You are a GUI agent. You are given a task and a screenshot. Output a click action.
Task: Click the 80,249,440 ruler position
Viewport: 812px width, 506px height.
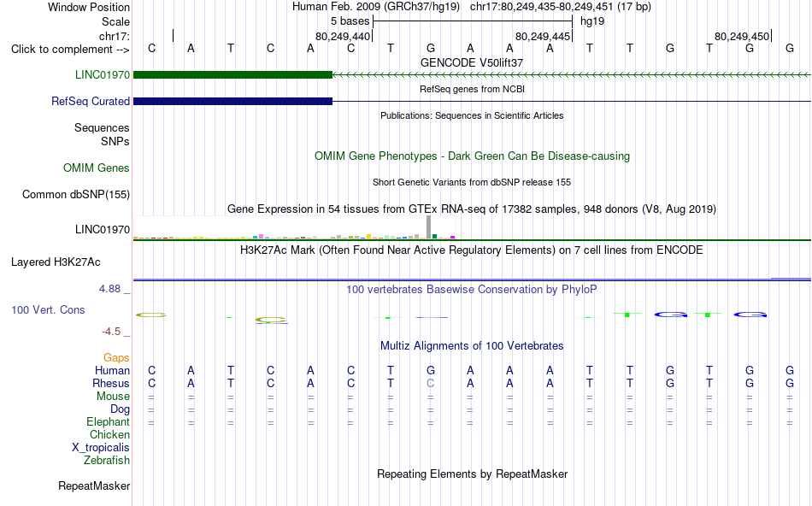point(343,37)
